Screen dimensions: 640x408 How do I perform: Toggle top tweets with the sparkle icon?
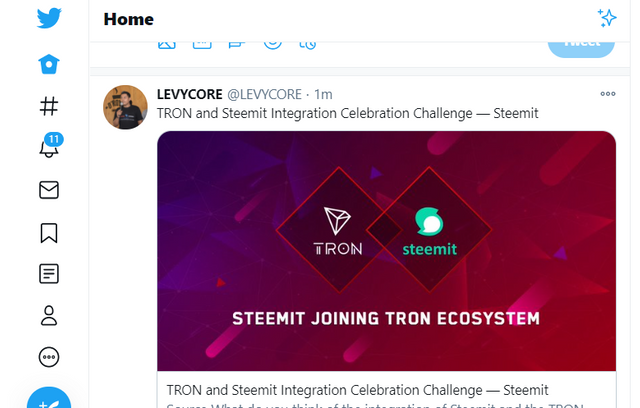point(607,18)
